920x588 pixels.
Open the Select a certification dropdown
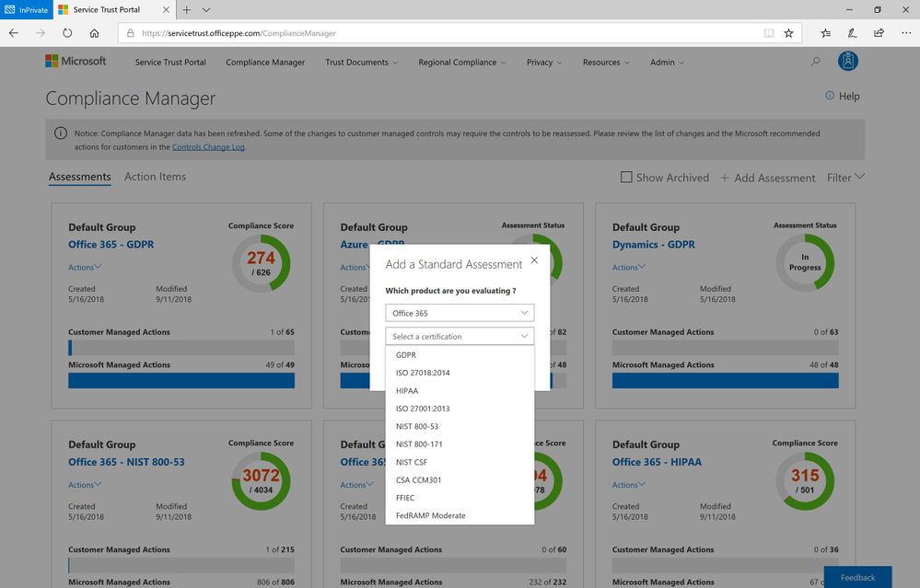pos(460,337)
